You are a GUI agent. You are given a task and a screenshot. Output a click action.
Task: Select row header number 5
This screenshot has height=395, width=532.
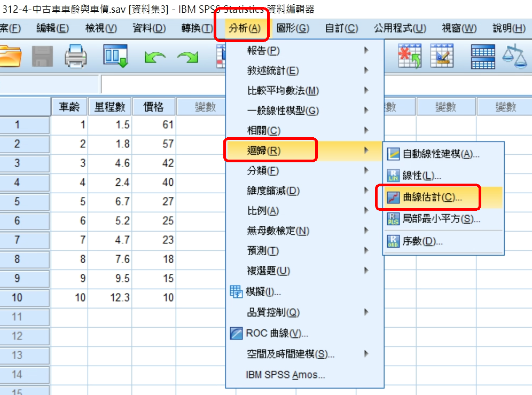(17, 202)
